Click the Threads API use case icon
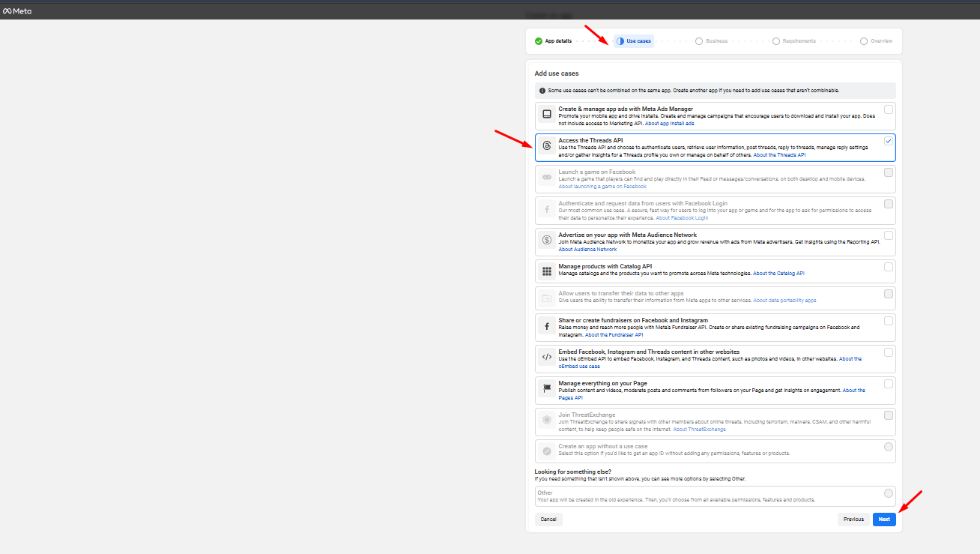 547,145
